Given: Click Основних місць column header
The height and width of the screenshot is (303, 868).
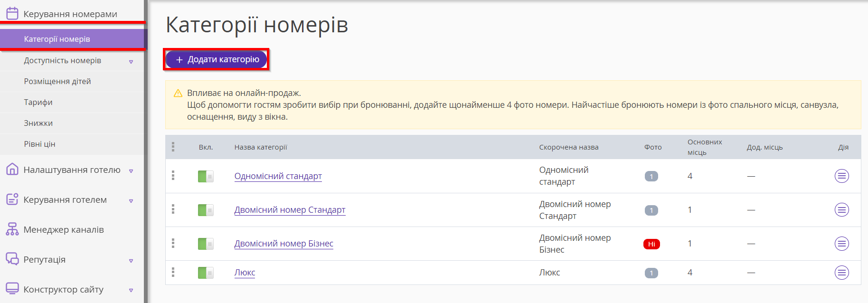Looking at the screenshot, I should tap(705, 147).
